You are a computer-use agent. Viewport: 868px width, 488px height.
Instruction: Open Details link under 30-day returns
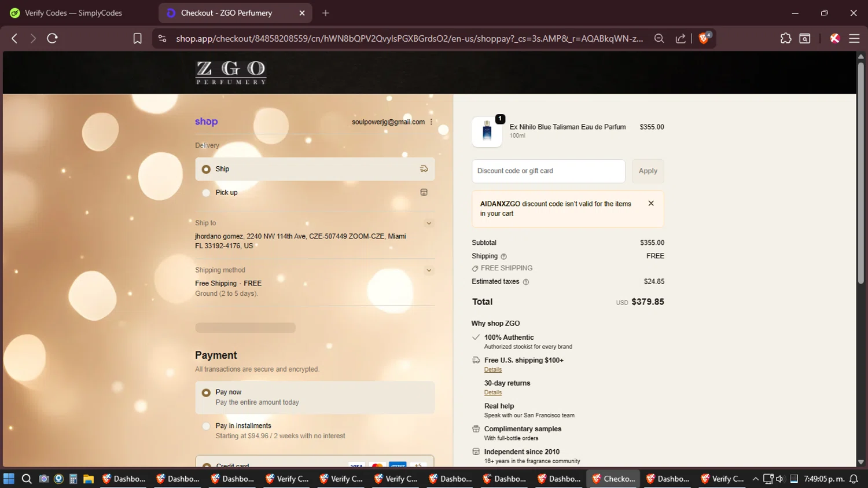(493, 392)
